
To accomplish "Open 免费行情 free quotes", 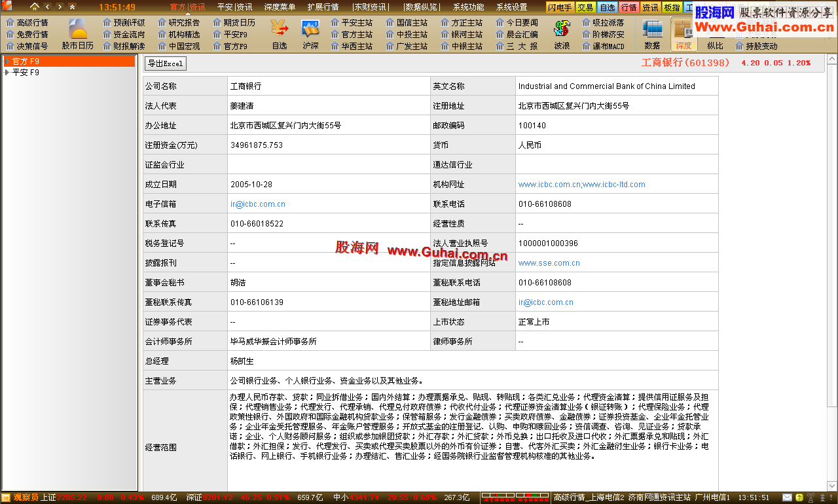I will point(27,34).
